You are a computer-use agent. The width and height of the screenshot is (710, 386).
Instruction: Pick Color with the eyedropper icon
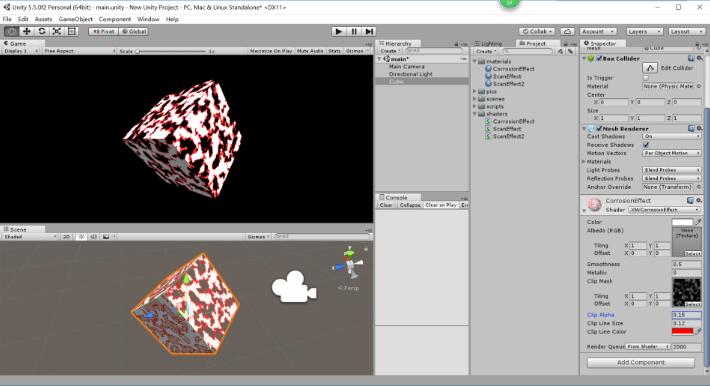[x=699, y=222]
